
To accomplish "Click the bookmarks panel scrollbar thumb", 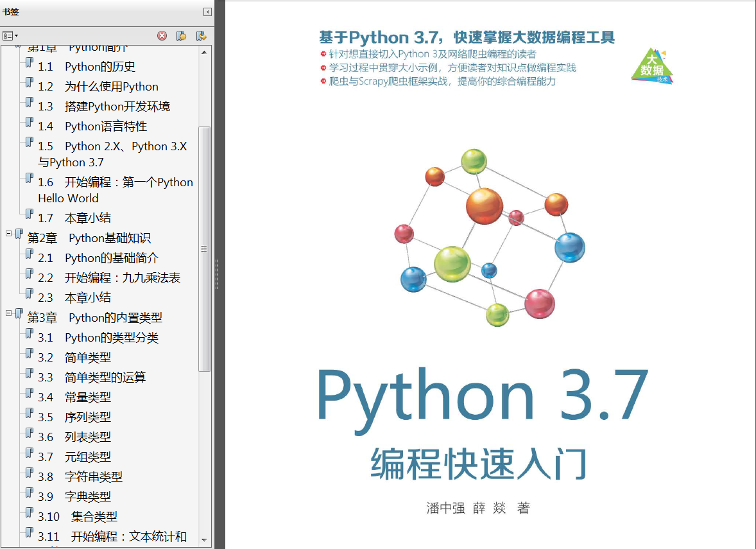I will point(205,249).
